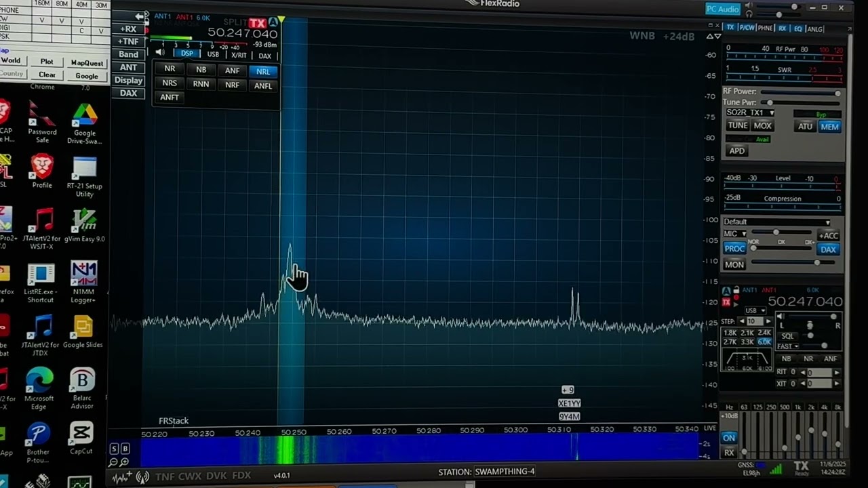Screen dimensions: 868x488
Task: Open the FAST AGC mode dropdown
Action: 788,346
